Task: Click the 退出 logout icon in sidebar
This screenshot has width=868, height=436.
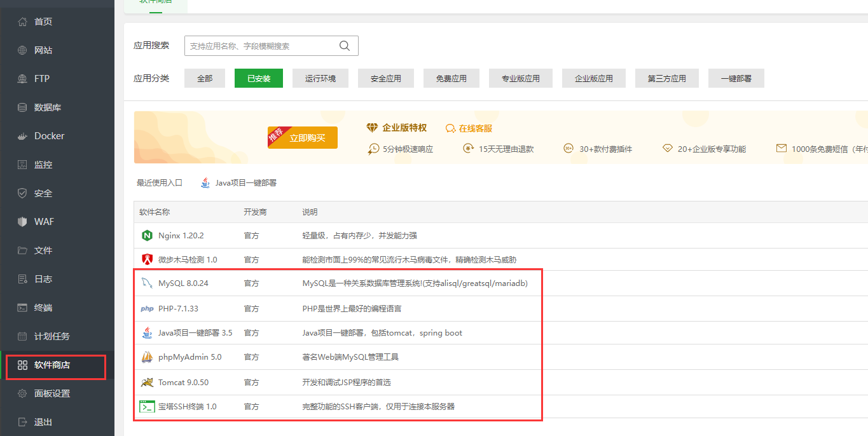Action: point(23,422)
